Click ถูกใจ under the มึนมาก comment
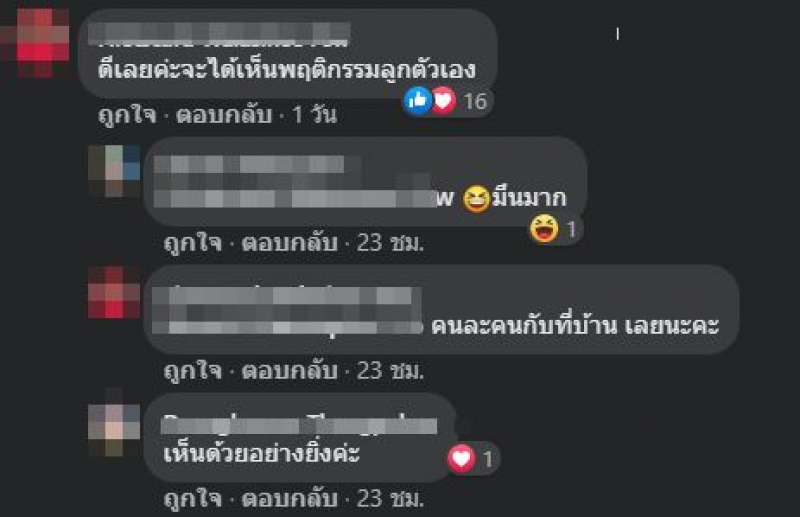Viewport: 800px width, 517px height. click(193, 243)
